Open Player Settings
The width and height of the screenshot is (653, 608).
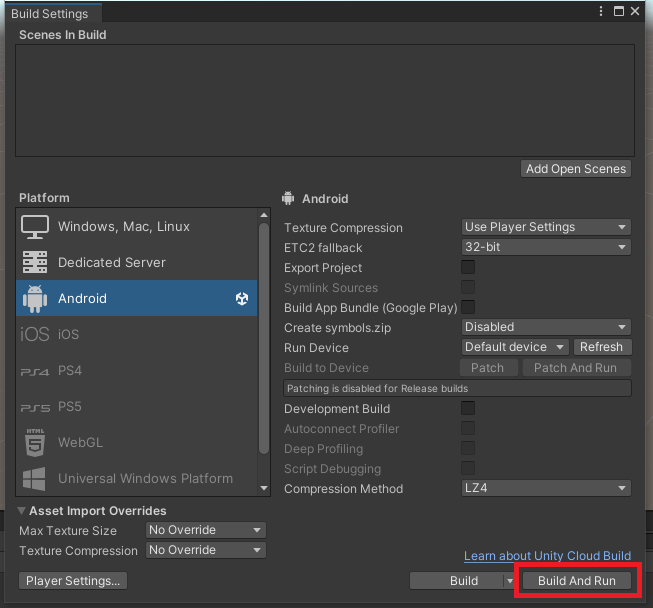click(x=73, y=581)
